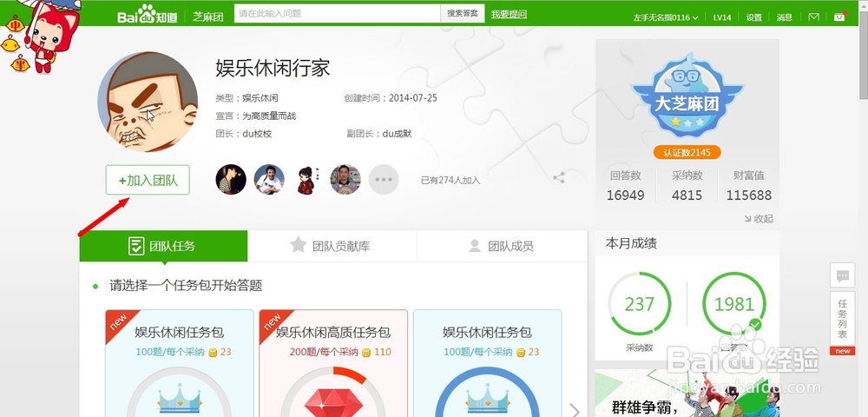Click the 宣言 text 为高质量而战
The image size is (868, 417).
269,116
